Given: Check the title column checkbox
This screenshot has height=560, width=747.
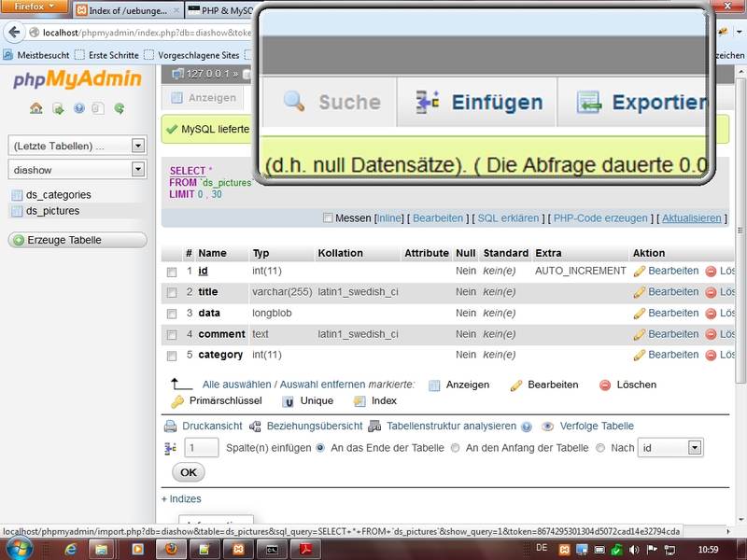Looking at the screenshot, I should (x=172, y=293).
